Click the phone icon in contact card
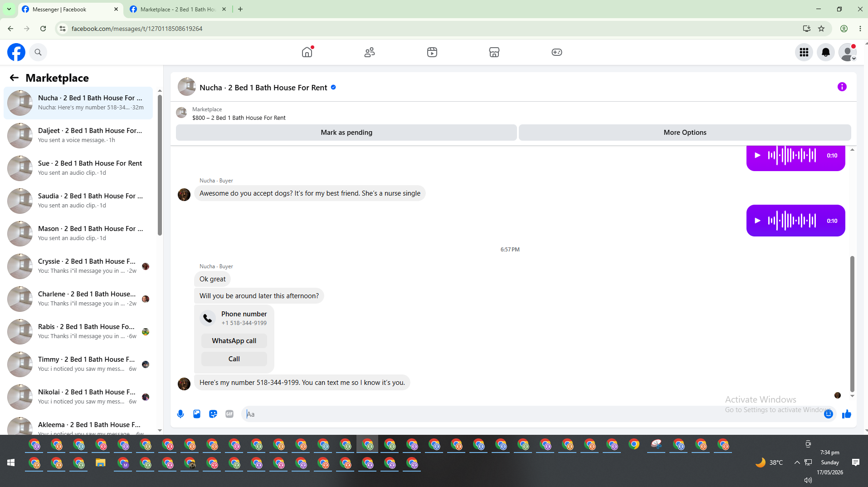The width and height of the screenshot is (868, 487). [208, 318]
